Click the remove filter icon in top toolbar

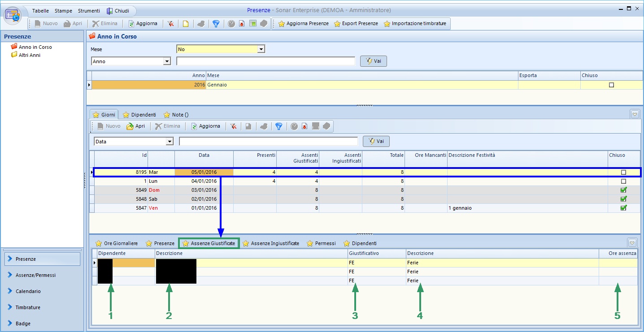click(x=170, y=24)
